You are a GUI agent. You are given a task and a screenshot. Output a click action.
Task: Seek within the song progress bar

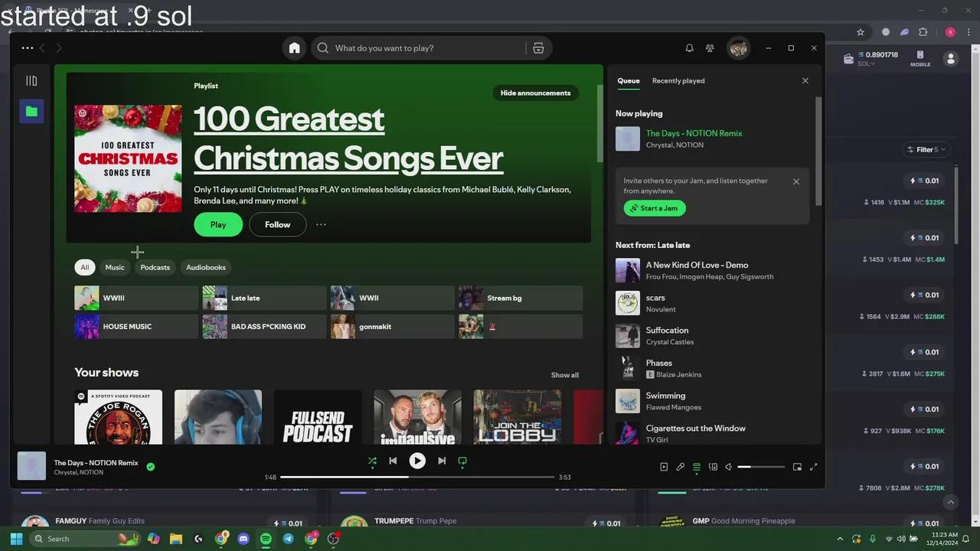pos(417,477)
